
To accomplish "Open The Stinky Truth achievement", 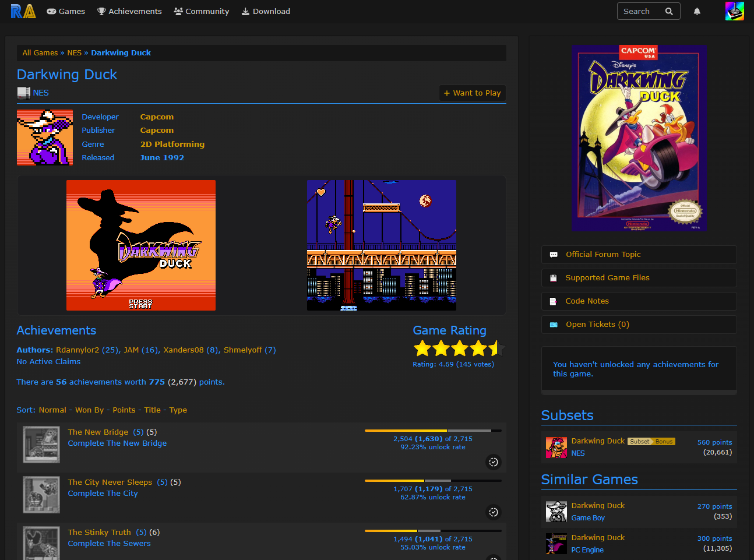I will pyautogui.click(x=100, y=532).
